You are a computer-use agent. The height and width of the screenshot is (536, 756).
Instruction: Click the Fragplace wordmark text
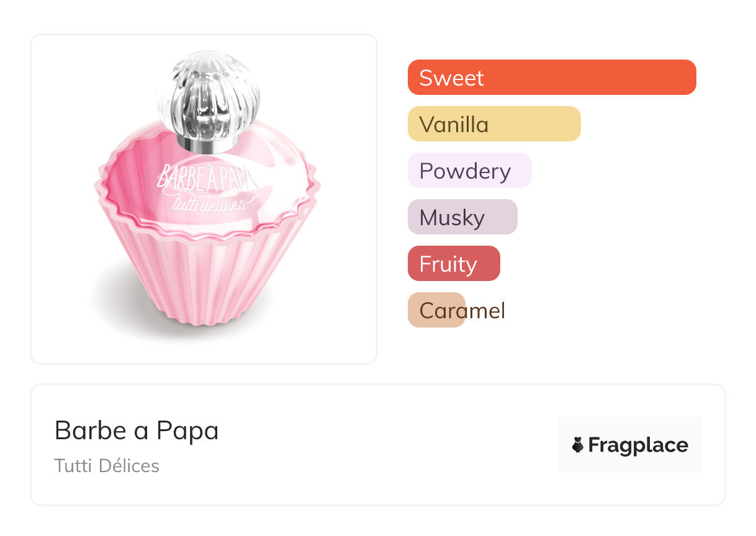[x=638, y=445]
